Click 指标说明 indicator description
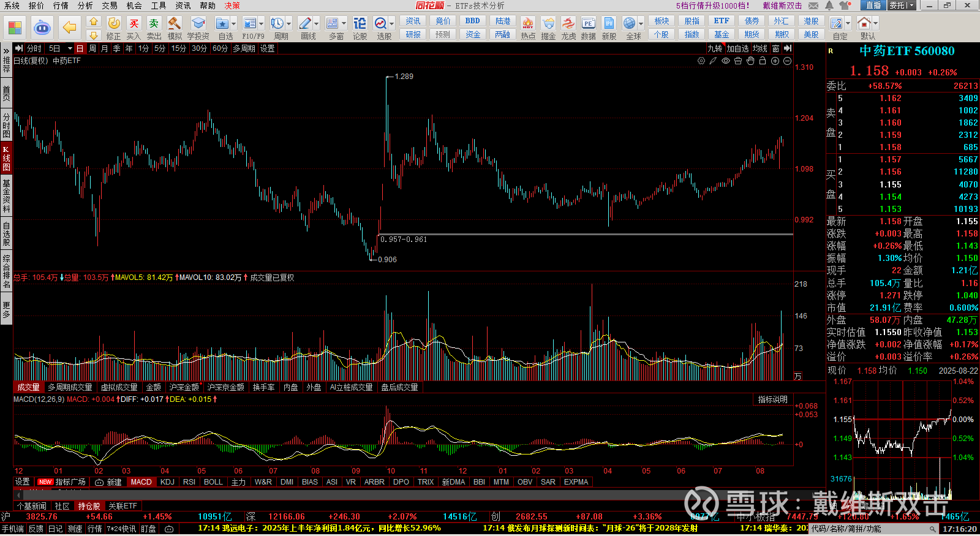 click(772, 399)
